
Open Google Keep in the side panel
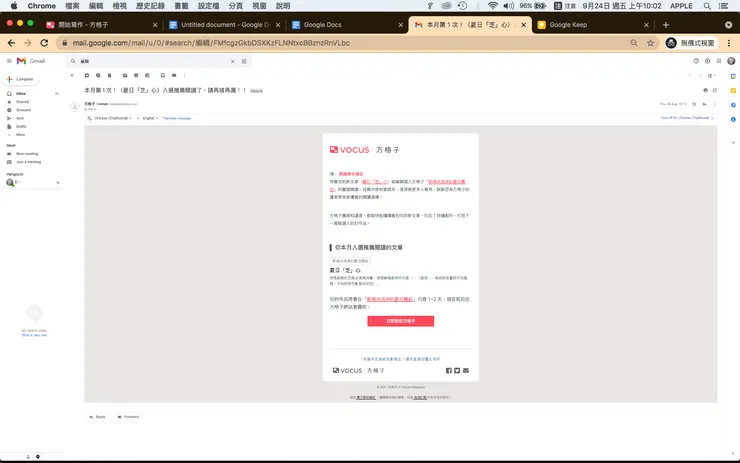click(733, 91)
